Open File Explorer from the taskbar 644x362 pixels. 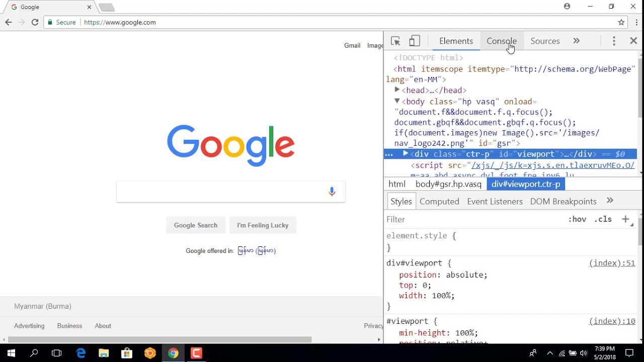pyautogui.click(x=104, y=353)
